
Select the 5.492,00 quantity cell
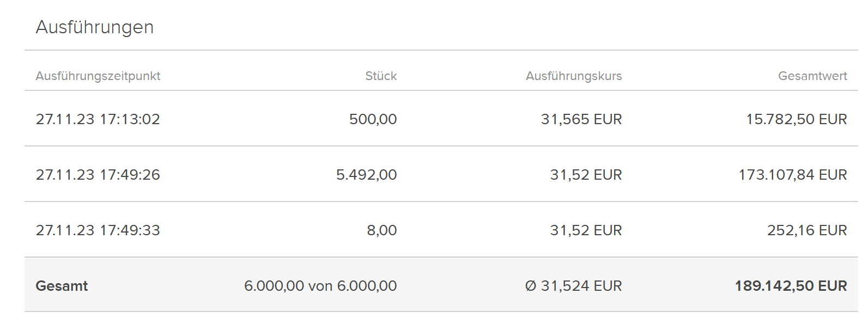[x=366, y=175]
